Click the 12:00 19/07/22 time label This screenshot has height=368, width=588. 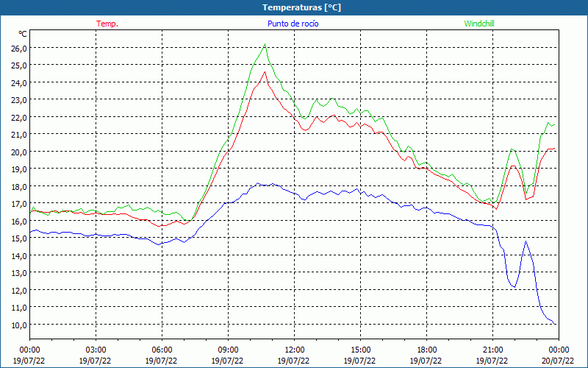pos(295,355)
